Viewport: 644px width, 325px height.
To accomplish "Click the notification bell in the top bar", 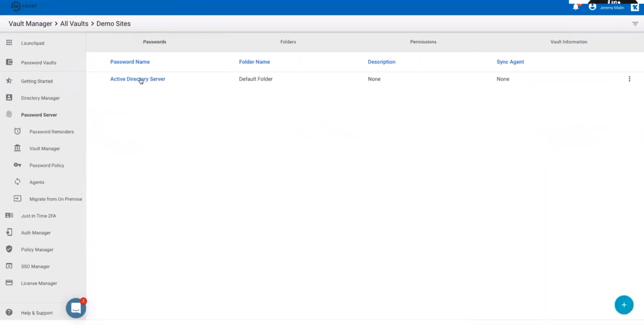I will point(576,7).
